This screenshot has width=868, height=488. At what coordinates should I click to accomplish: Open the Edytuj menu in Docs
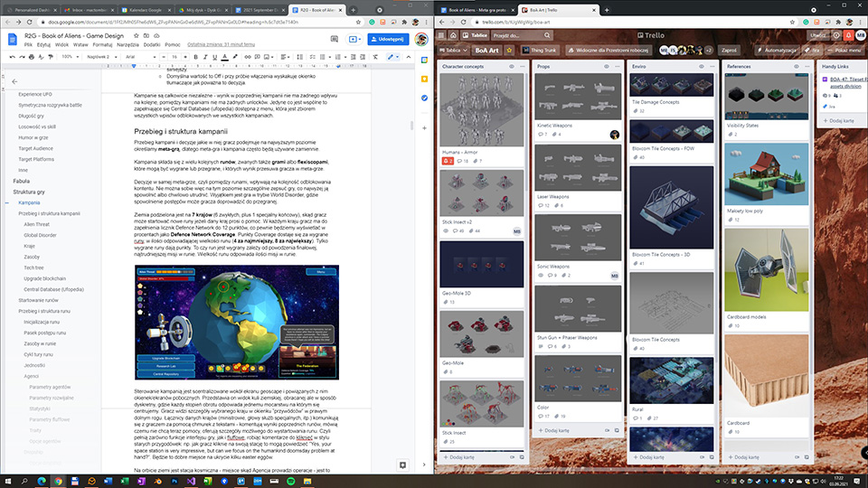point(43,45)
